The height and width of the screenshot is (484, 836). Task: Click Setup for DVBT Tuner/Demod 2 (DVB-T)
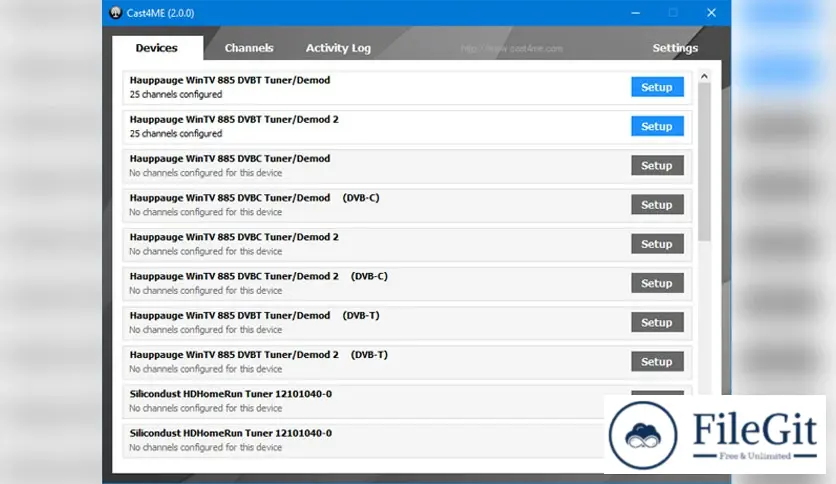point(657,361)
